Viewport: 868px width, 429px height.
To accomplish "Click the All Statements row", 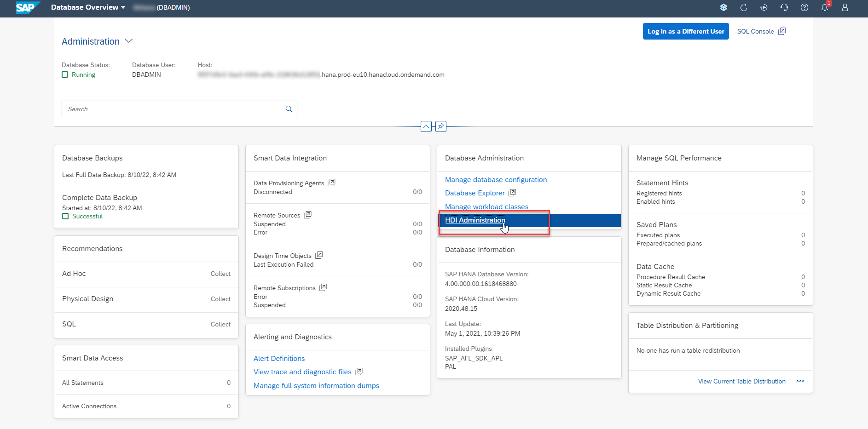I will coord(146,383).
